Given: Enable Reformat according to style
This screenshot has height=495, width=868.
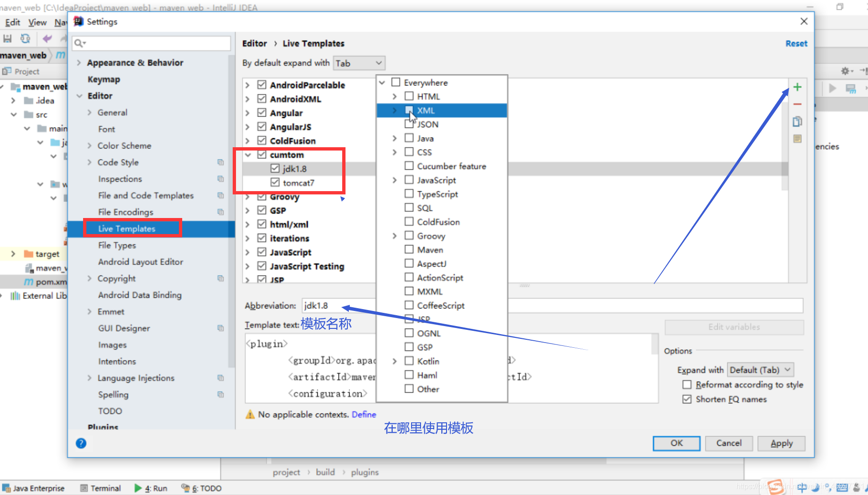Looking at the screenshot, I should 687,385.
